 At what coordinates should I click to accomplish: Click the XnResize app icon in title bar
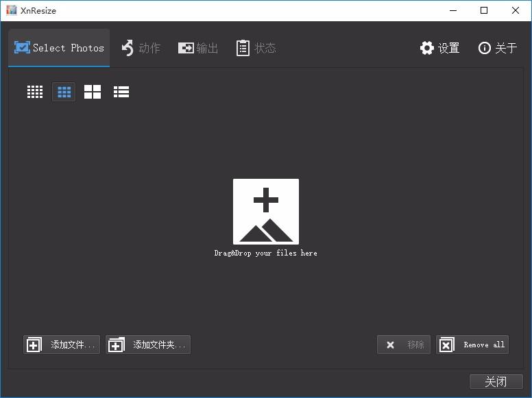11,10
